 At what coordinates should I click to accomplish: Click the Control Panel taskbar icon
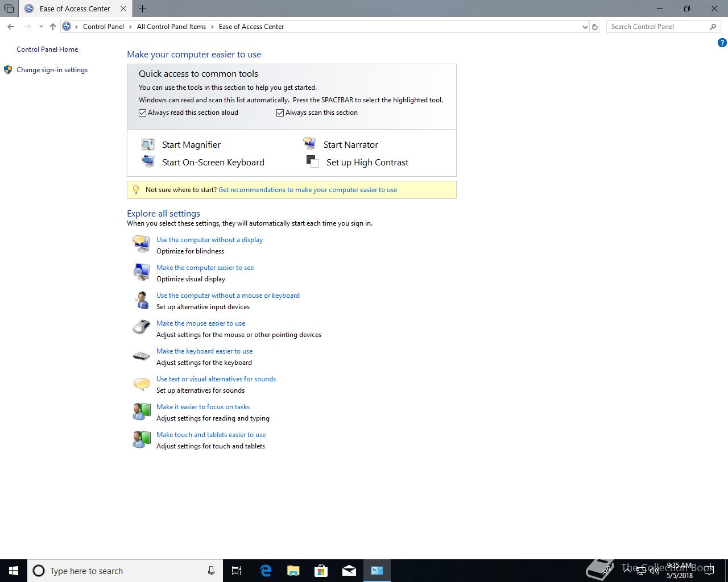[x=377, y=571]
